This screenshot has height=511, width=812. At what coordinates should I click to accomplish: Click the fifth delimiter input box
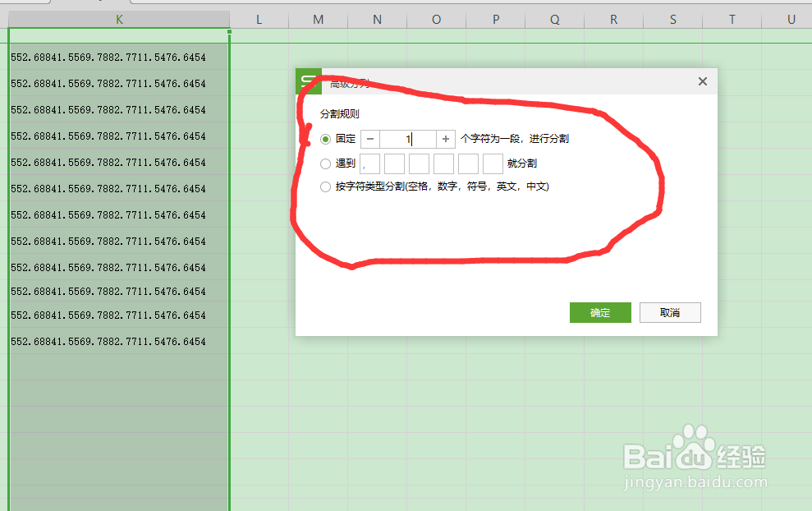468,163
